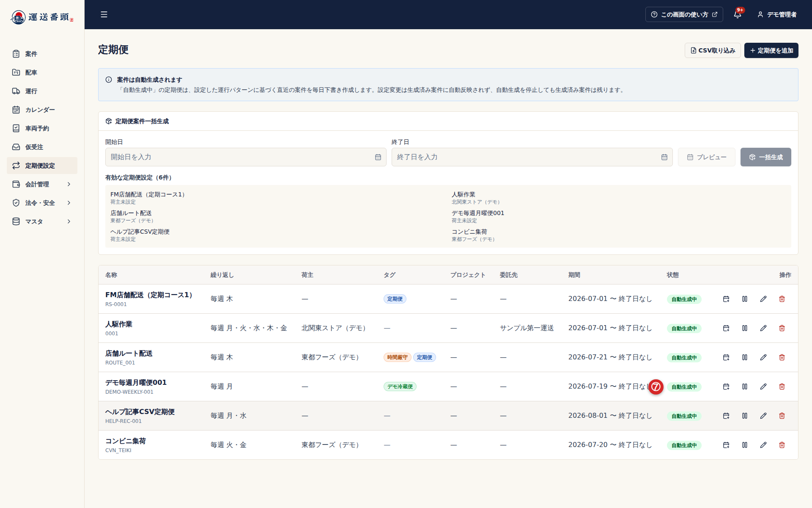Expand the 法令・安全 sidebar submenu

[42, 203]
